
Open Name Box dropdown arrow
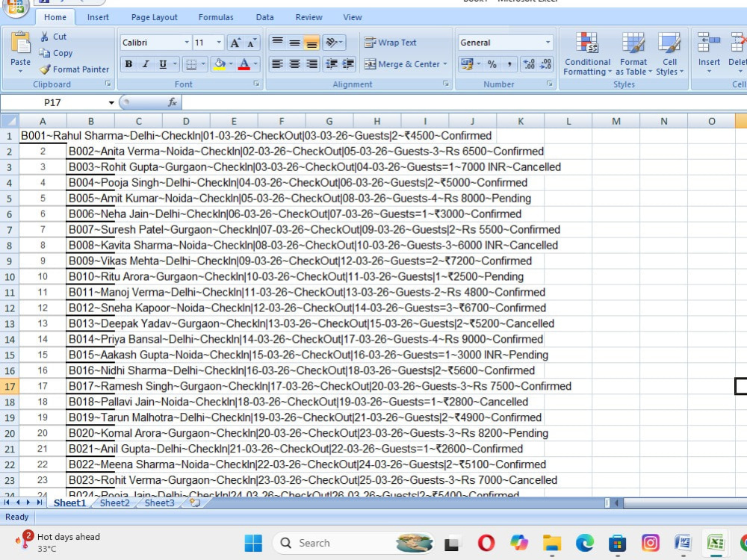[x=111, y=102]
